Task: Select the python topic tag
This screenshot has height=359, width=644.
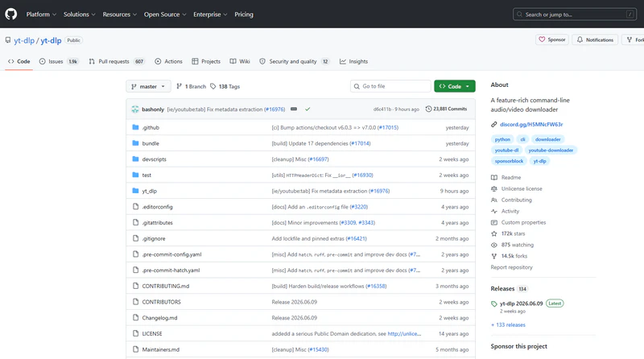Action: point(502,139)
